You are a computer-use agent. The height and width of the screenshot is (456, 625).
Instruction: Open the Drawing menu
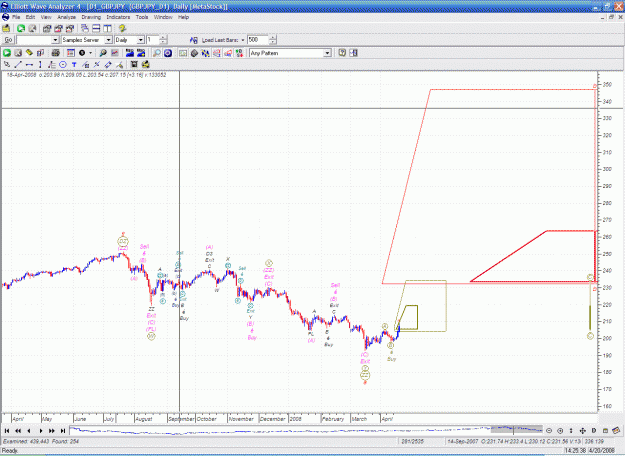coord(91,17)
